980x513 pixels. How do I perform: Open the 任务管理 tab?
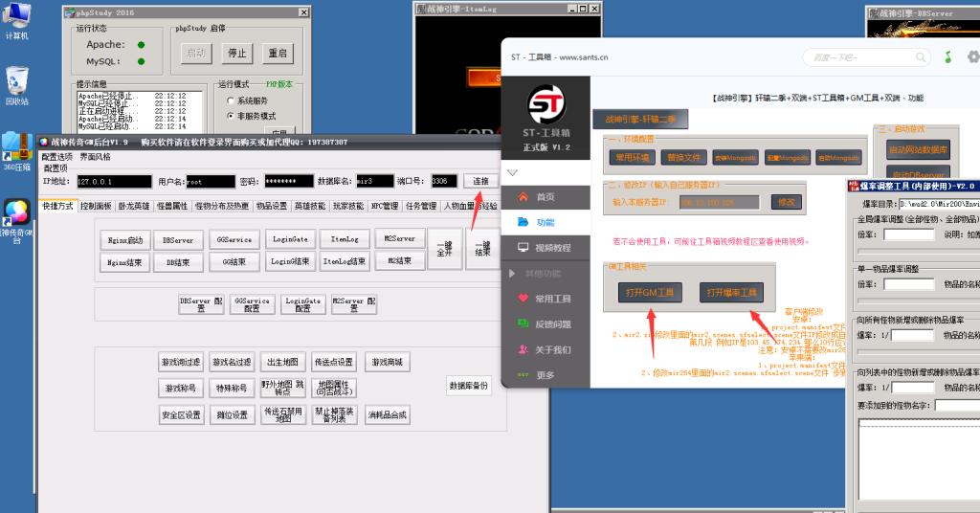click(421, 206)
